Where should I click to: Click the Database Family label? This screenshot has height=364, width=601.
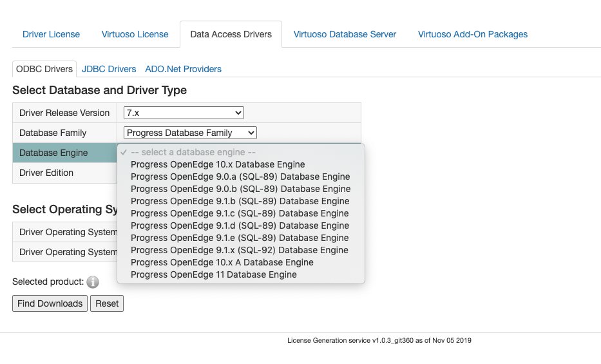[x=53, y=133]
